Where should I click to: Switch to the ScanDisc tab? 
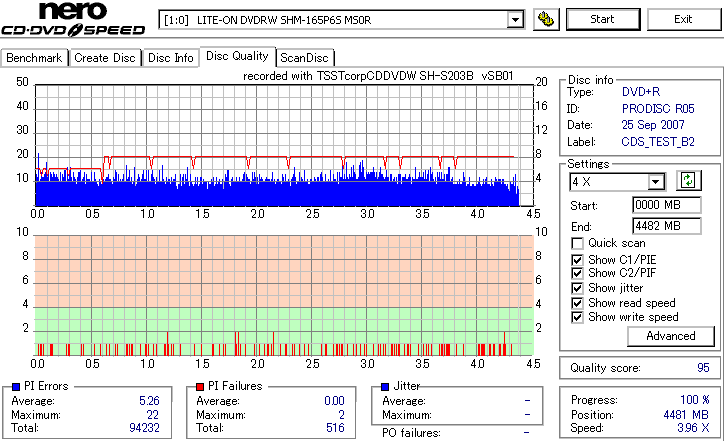pyautogui.click(x=305, y=58)
